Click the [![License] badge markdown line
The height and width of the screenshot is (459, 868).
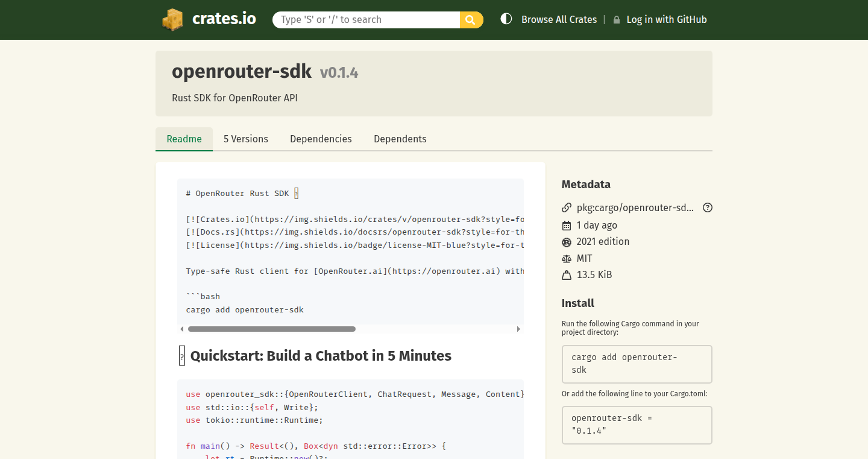355,245
